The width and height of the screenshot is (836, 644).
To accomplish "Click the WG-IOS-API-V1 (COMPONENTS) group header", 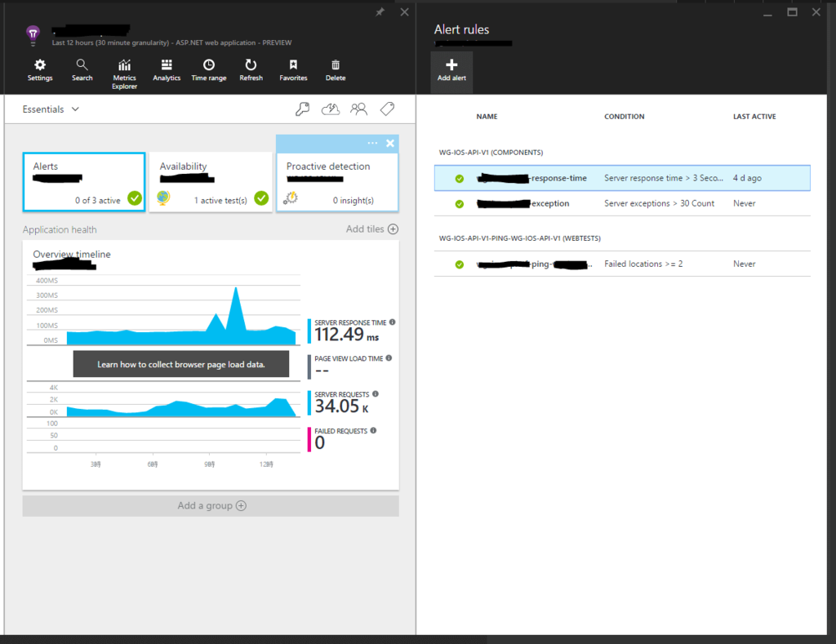I will coord(491,153).
